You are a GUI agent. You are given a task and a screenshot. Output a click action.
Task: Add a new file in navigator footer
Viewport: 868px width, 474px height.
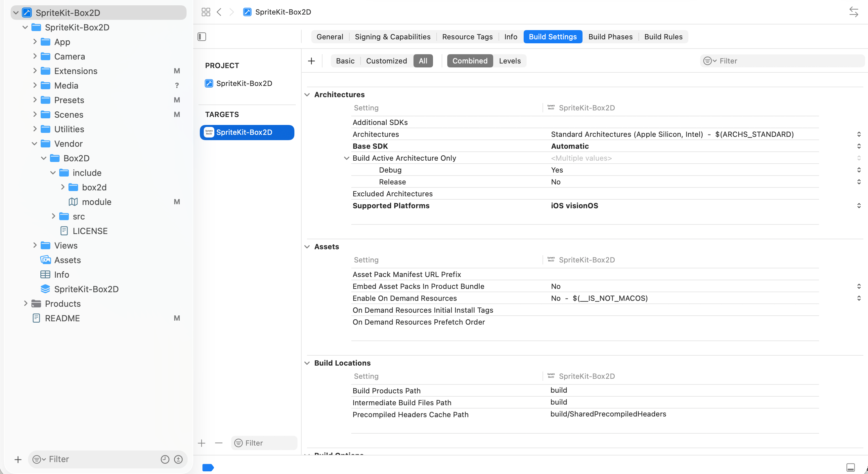click(18, 459)
